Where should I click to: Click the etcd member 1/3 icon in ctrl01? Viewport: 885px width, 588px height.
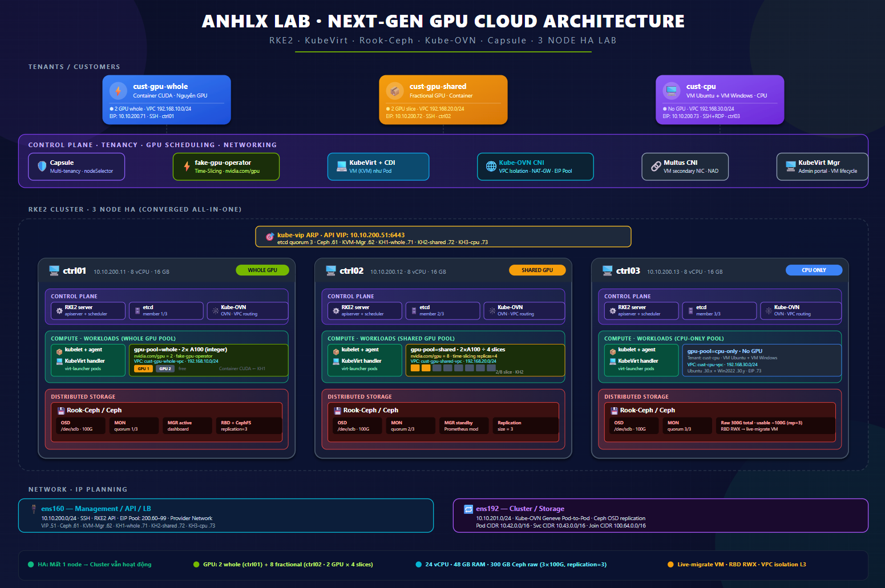click(137, 311)
